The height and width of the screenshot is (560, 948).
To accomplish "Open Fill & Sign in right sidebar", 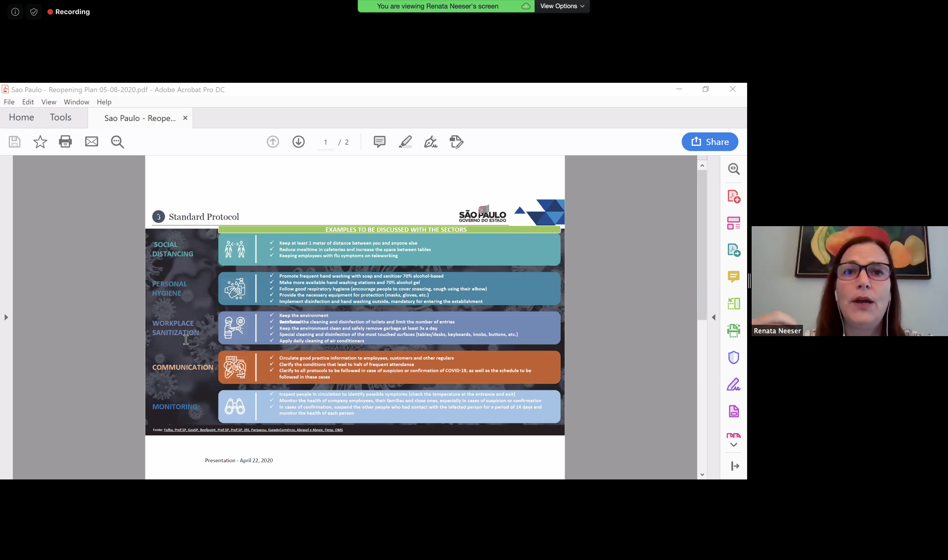I will (733, 385).
